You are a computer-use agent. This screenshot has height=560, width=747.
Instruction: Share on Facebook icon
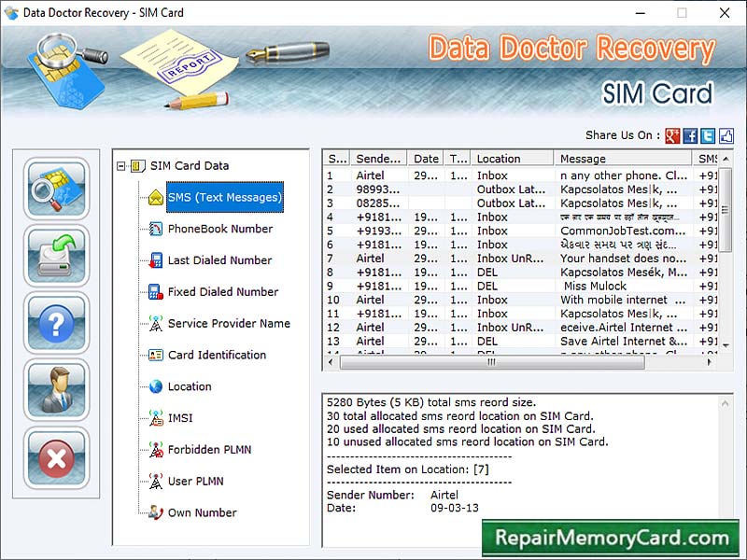tap(690, 135)
